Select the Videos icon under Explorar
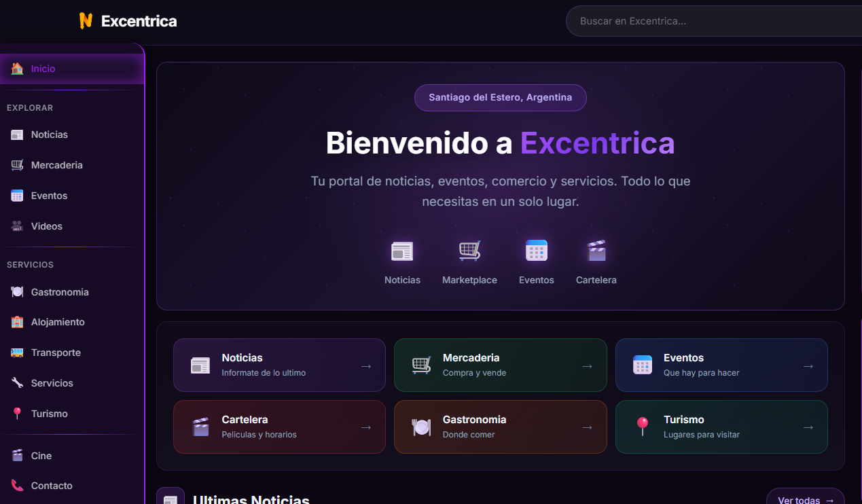 (16, 226)
